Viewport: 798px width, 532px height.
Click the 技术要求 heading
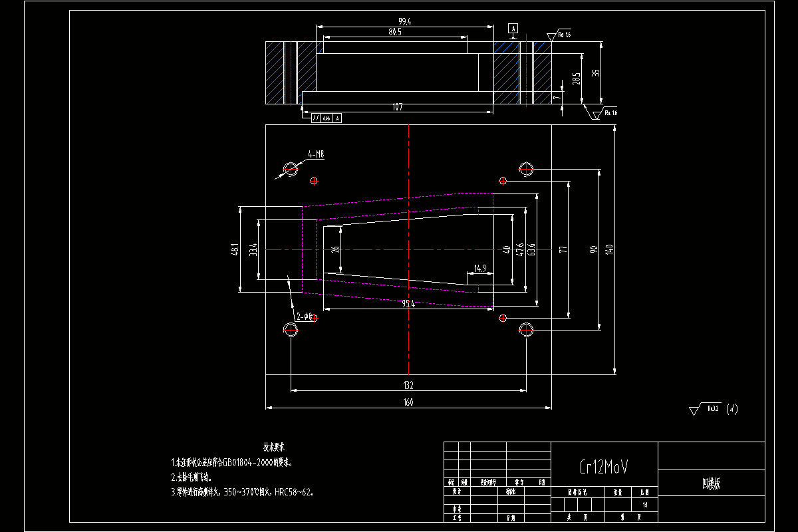click(273, 448)
